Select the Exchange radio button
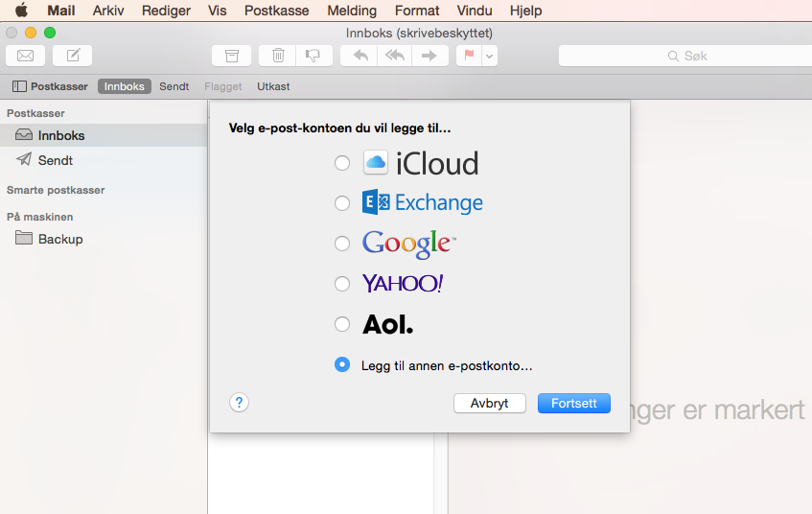The width and height of the screenshot is (812, 514). click(x=342, y=203)
